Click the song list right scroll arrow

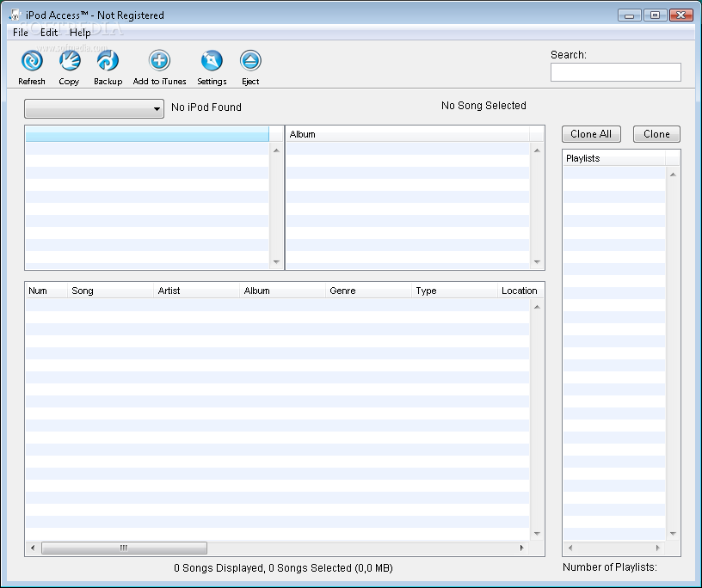(x=521, y=548)
